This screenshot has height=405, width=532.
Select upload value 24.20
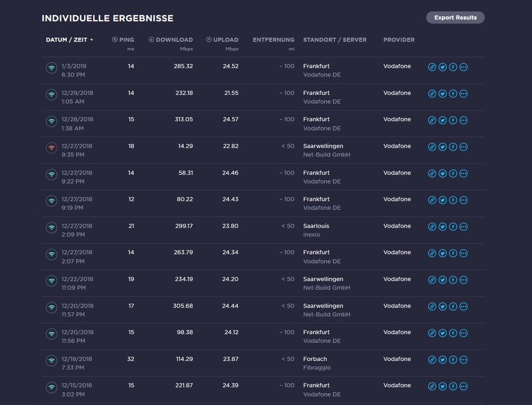click(230, 279)
